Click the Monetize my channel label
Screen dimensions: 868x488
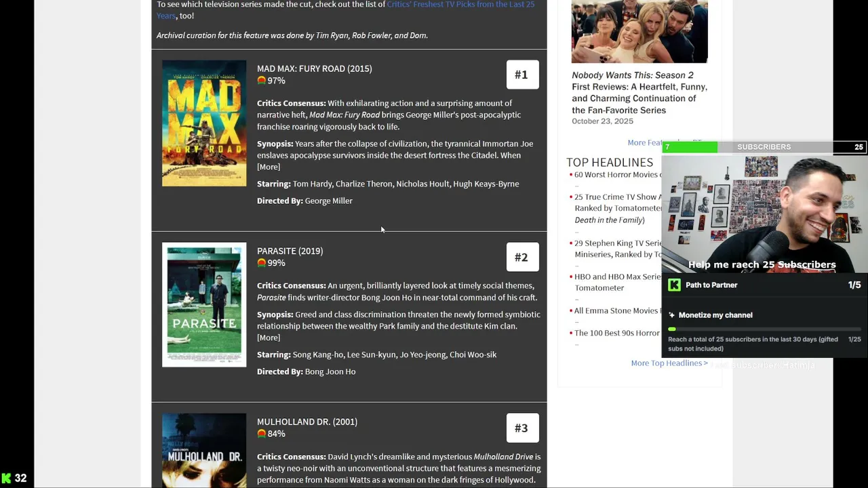coord(715,315)
